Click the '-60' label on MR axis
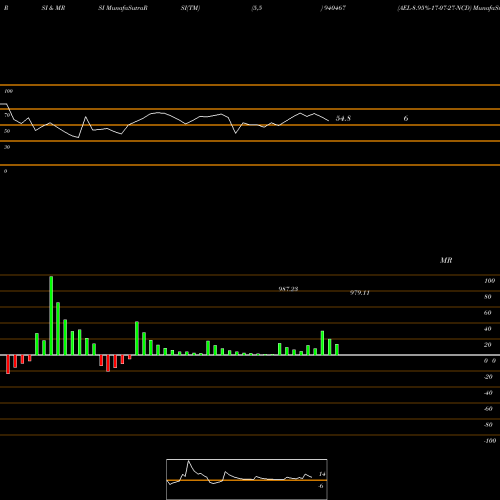The height and width of the screenshot is (500, 500). coord(488,409)
